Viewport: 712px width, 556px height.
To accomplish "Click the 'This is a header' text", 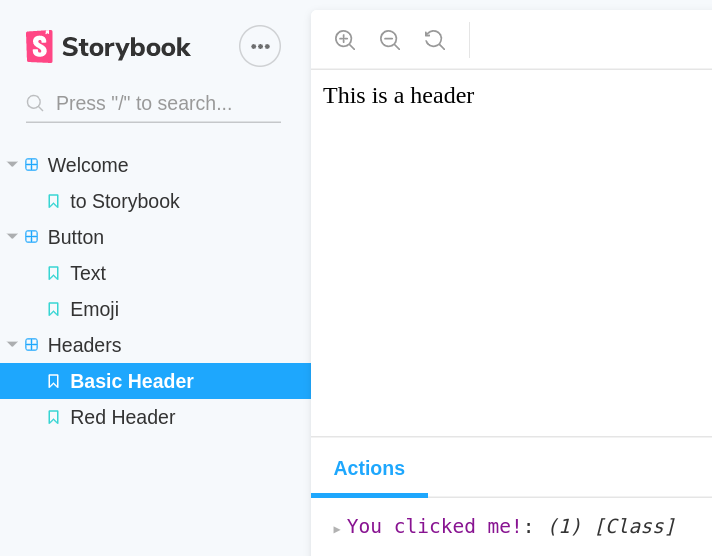I will pyautogui.click(x=398, y=96).
